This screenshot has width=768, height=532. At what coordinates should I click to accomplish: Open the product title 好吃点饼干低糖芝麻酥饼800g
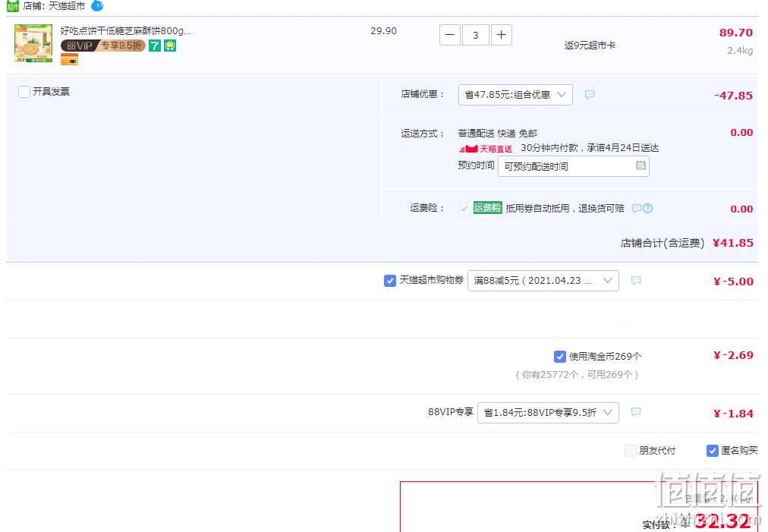coord(125,31)
